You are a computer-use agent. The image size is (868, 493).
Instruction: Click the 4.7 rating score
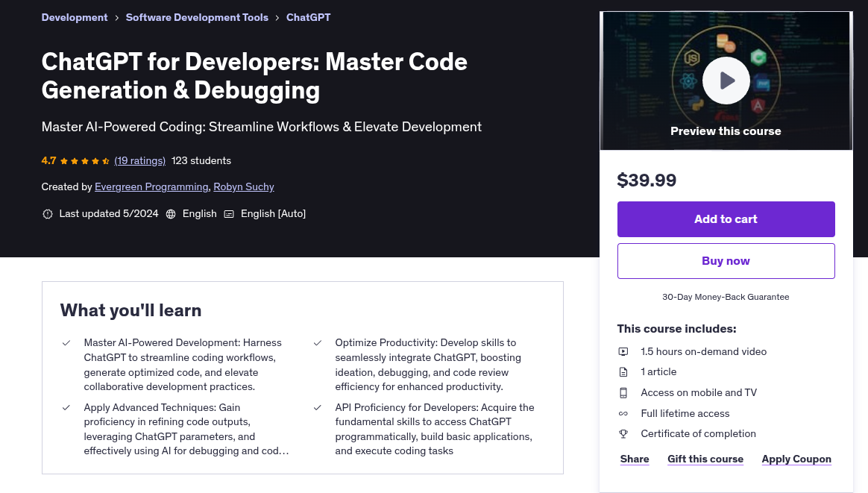[48, 160]
